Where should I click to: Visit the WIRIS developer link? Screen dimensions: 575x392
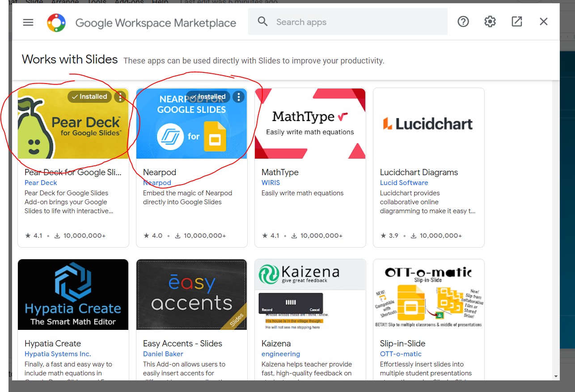coord(271,183)
